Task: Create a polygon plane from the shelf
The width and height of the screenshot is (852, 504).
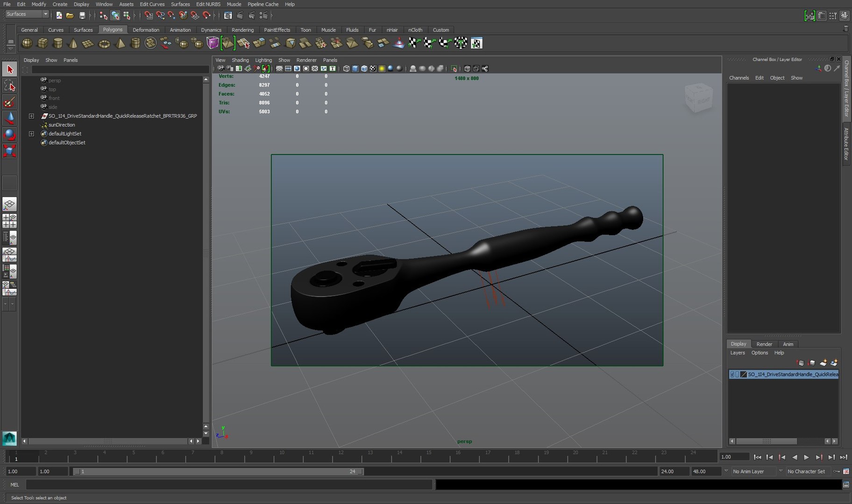Action: click(88, 43)
